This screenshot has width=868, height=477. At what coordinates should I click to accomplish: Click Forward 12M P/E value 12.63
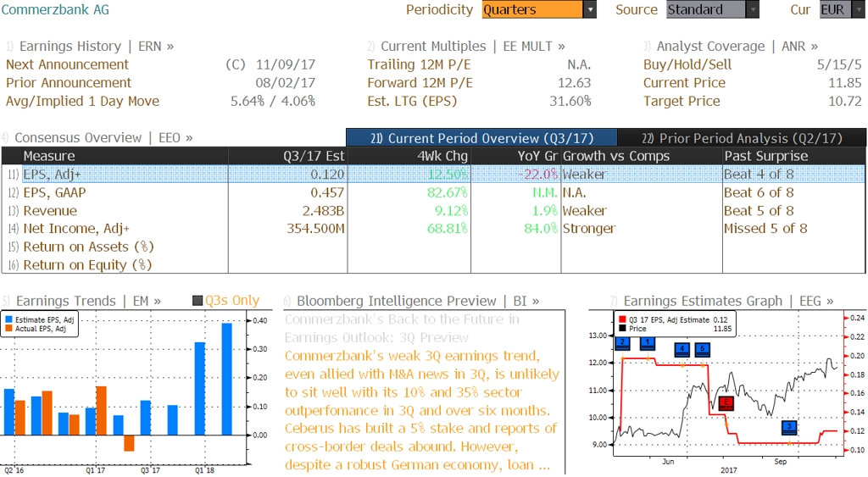[574, 83]
